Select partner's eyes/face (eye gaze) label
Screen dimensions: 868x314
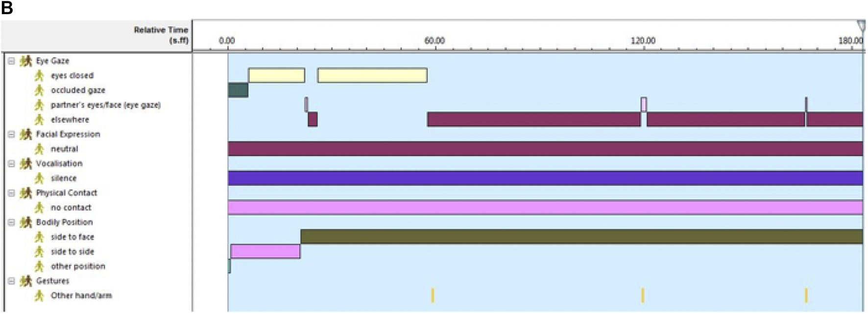point(105,105)
